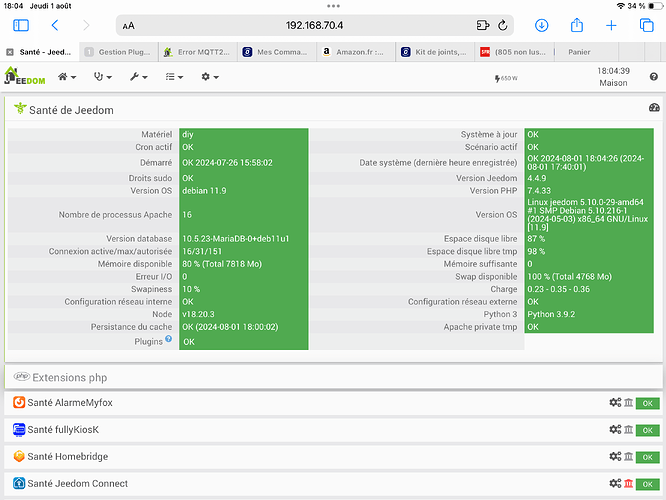Show all open tabs overview

[x=646, y=25]
